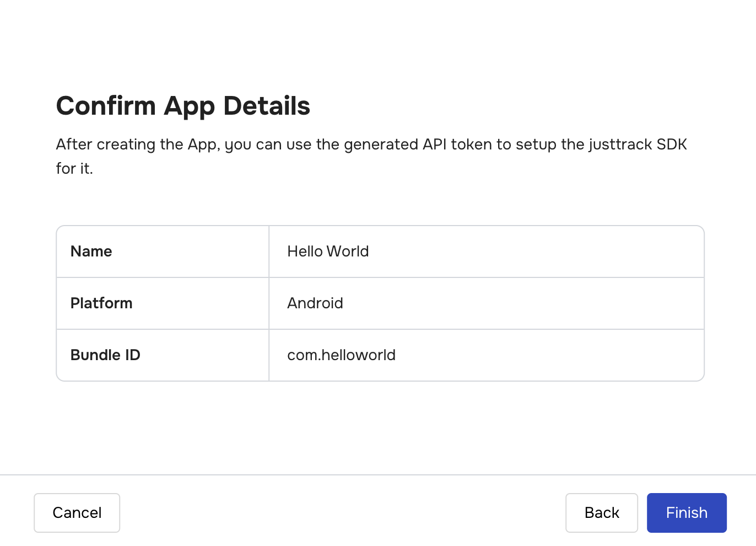Click the word "Confirm" in the heading
The width and height of the screenshot is (756, 546).
(x=106, y=106)
